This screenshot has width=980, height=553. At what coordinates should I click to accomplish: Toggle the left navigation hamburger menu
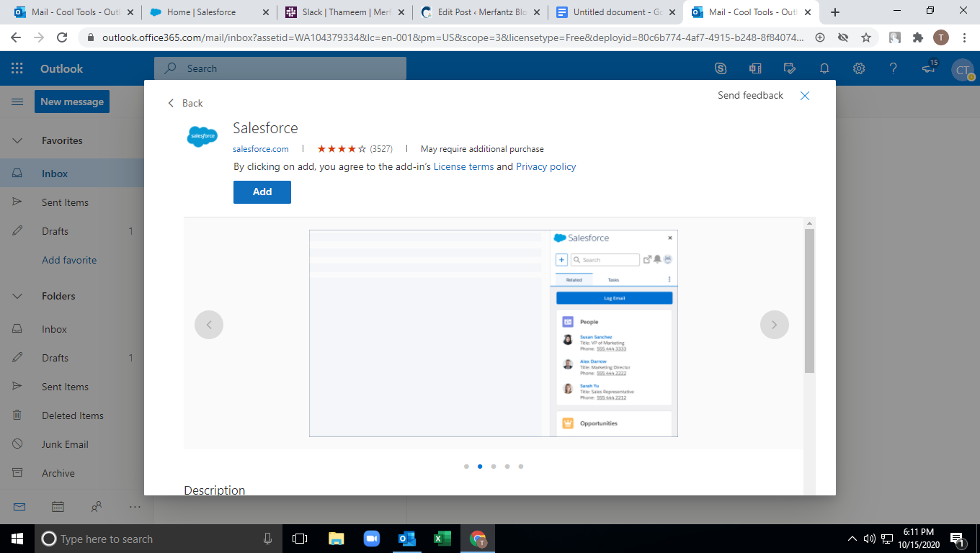(17, 102)
